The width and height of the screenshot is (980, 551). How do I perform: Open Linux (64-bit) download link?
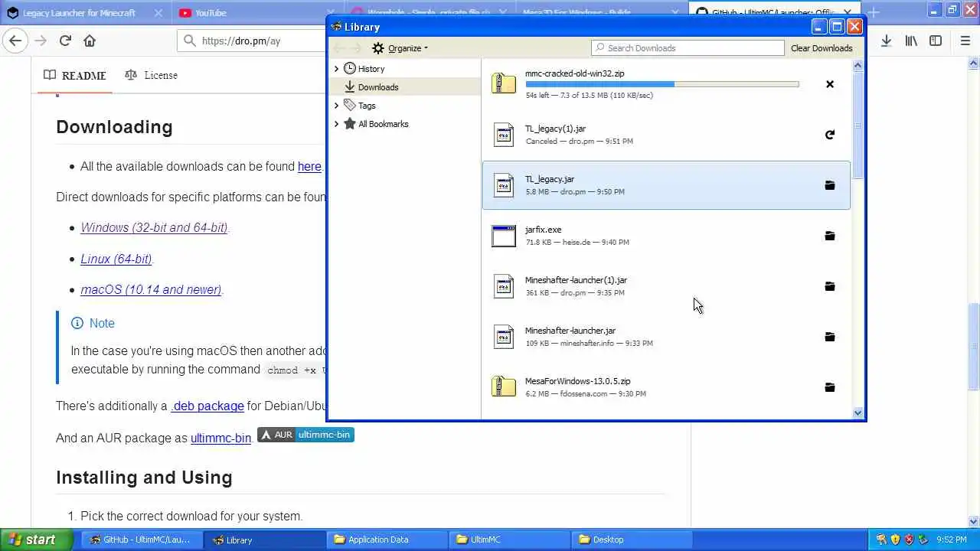(x=116, y=259)
